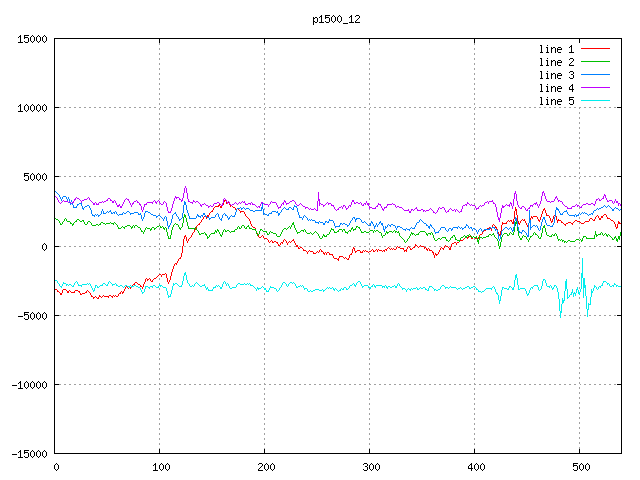Screen dimensions: 640x480
Task: Click the -5000 y-axis tick label
Action: point(31,316)
